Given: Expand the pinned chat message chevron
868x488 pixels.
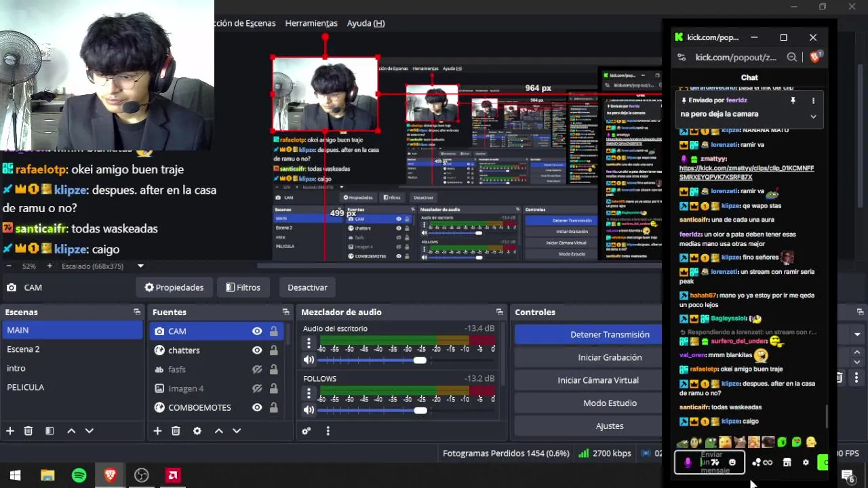Looking at the screenshot, I should [813, 116].
